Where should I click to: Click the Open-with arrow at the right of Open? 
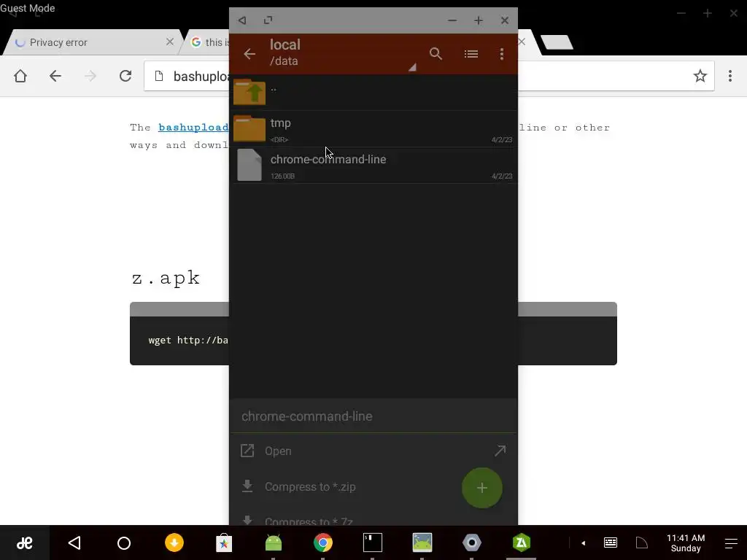click(500, 451)
